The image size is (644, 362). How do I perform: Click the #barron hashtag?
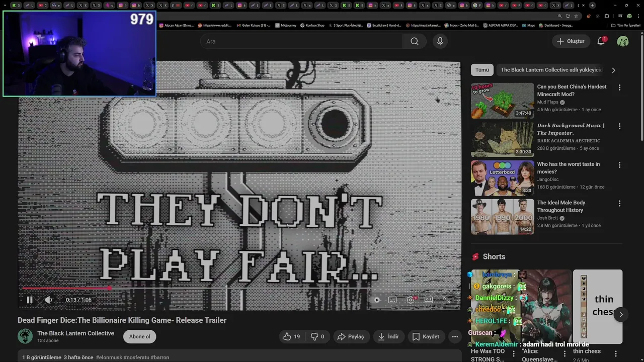[x=160, y=357]
